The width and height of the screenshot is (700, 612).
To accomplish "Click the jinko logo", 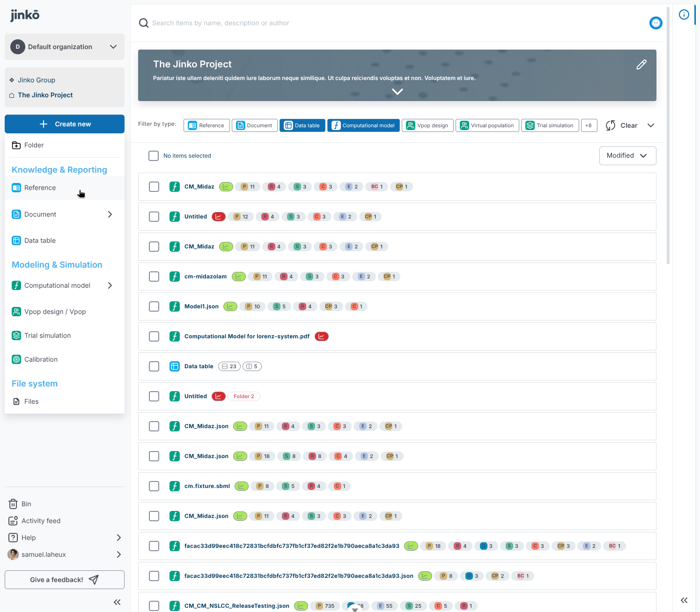I will [x=25, y=15].
